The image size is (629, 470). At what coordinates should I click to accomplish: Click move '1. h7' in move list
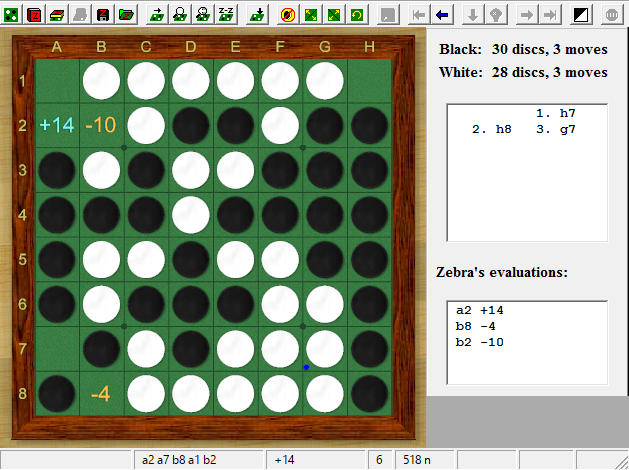pos(556,113)
